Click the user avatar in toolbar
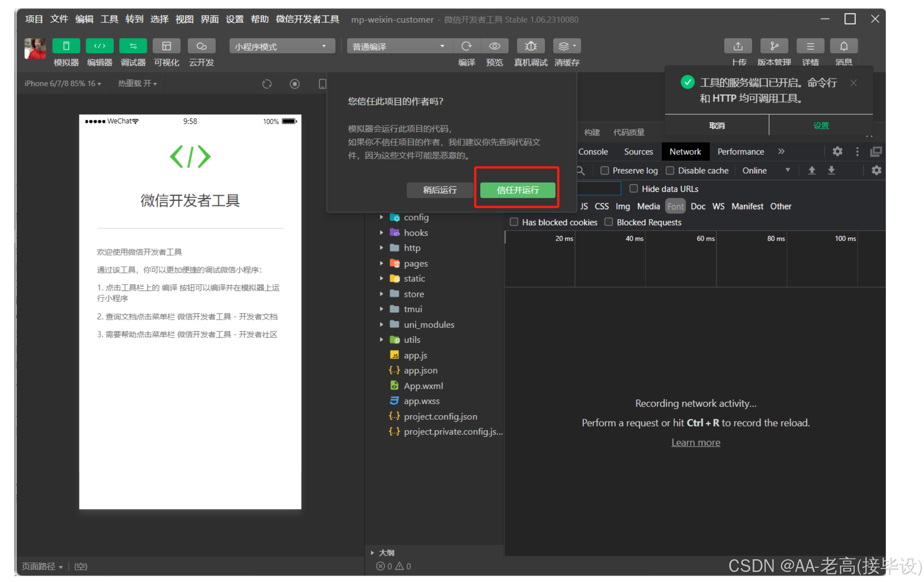924x582 pixels. (x=35, y=49)
